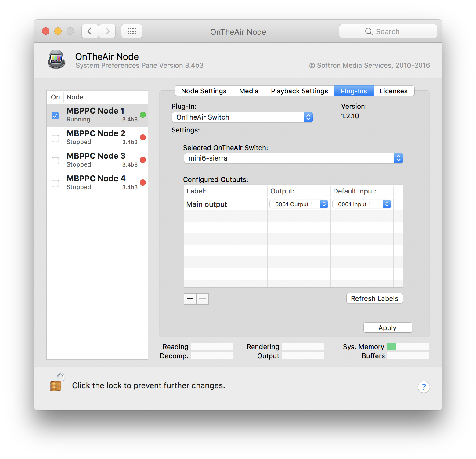Viewport: 476px width, 459px height.
Task: Select MBPPC Node 1 row
Action: [97, 115]
